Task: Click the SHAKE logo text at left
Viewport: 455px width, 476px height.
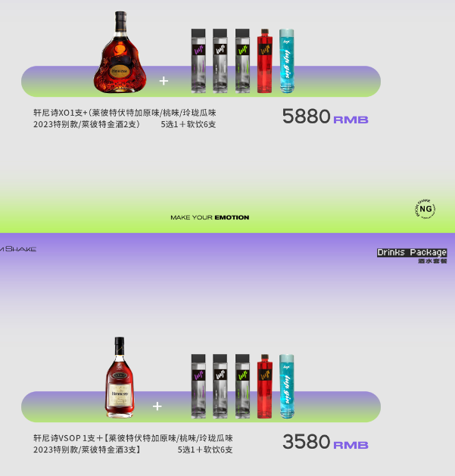Action: [18, 249]
